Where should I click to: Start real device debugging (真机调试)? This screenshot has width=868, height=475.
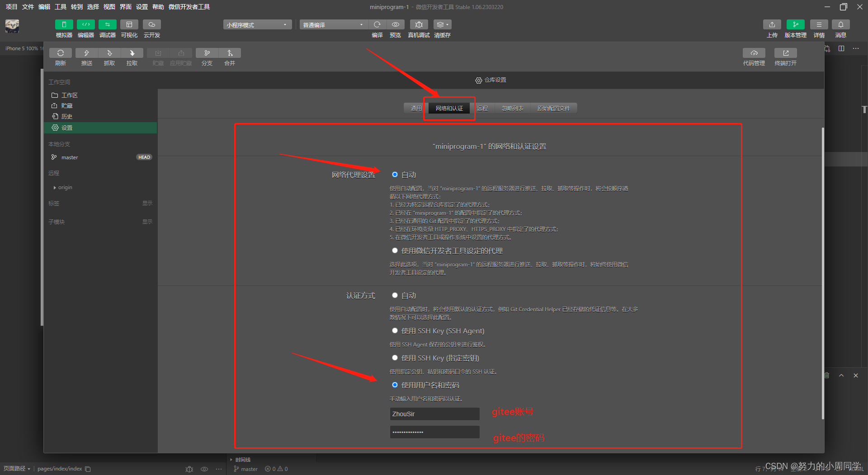pos(419,24)
